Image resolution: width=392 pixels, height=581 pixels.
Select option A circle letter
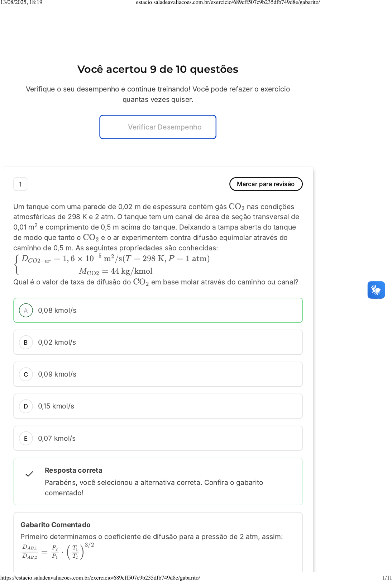(x=26, y=311)
